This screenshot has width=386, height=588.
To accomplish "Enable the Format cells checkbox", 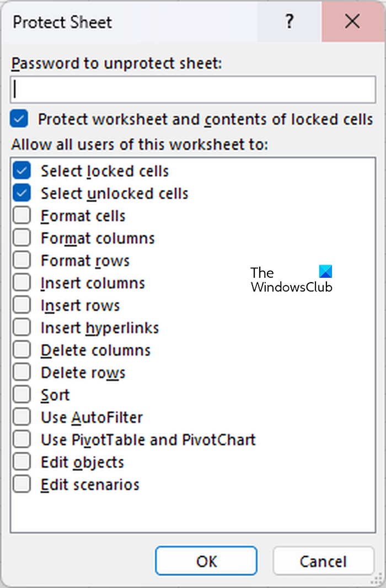I will coord(22,216).
